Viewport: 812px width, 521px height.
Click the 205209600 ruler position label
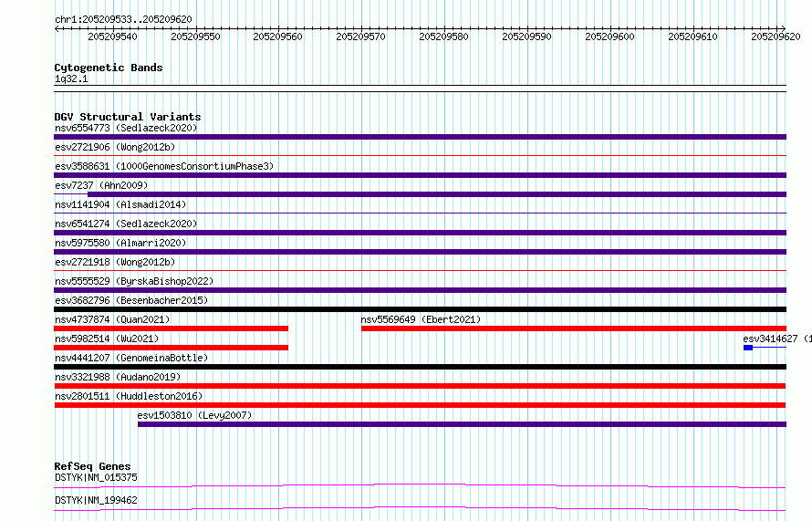(609, 36)
